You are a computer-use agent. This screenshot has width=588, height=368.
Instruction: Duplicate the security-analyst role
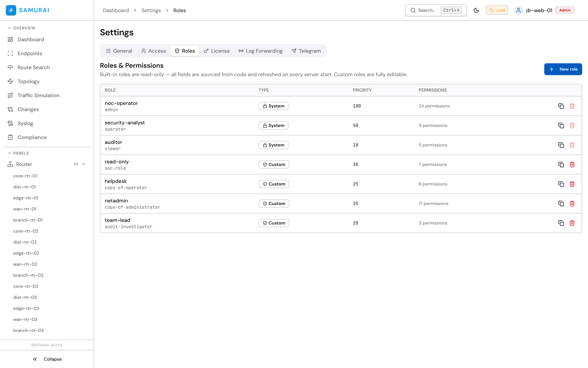561,125
